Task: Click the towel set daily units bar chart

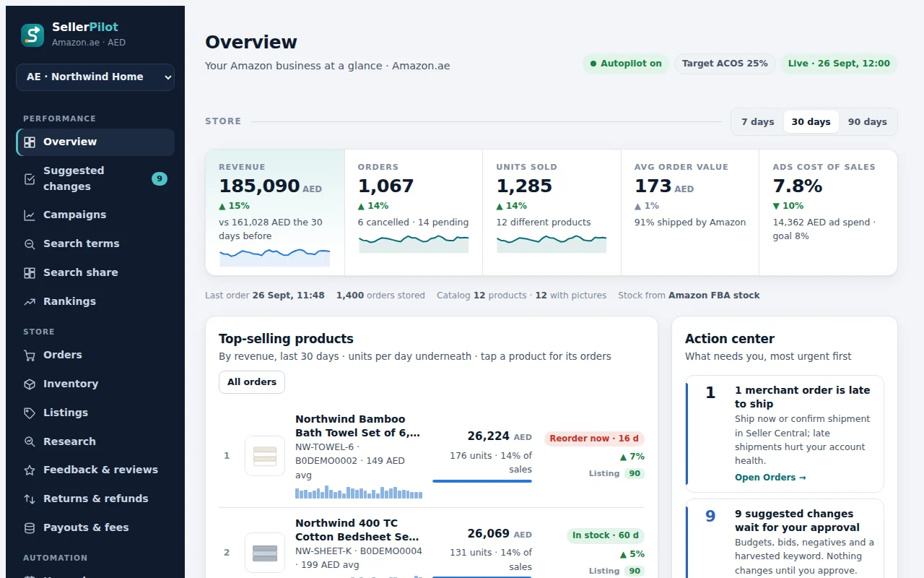Action: pos(359,492)
